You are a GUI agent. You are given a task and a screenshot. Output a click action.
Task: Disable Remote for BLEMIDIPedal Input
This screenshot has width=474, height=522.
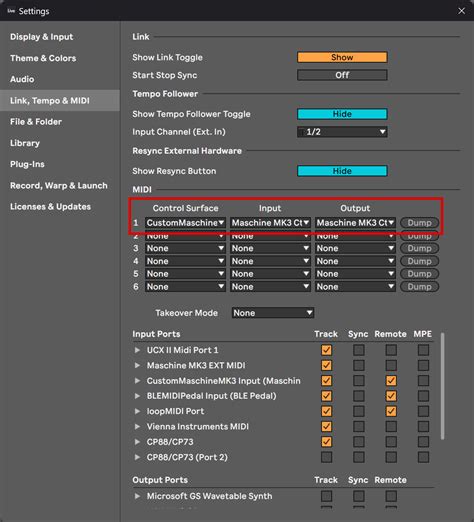coord(391,396)
